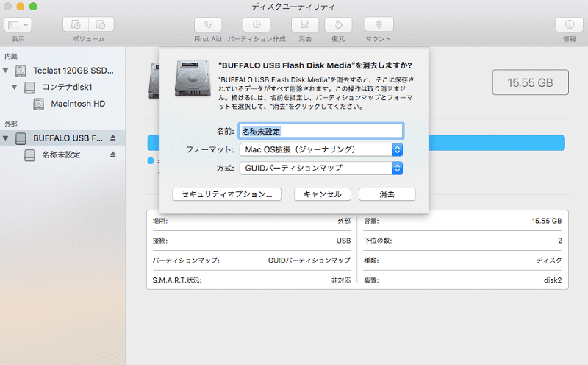Click the ディスク type value
This screenshot has height=365, width=588.
[x=549, y=261]
